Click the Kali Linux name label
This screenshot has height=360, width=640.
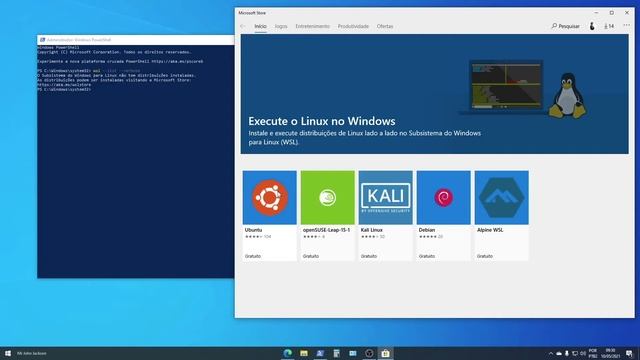(x=371, y=230)
